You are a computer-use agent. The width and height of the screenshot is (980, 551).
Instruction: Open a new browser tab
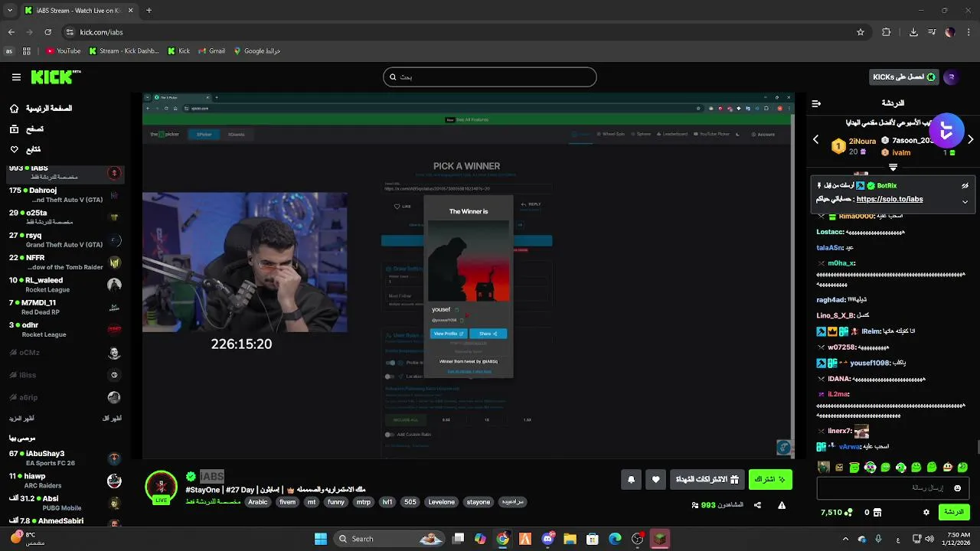tap(149, 11)
